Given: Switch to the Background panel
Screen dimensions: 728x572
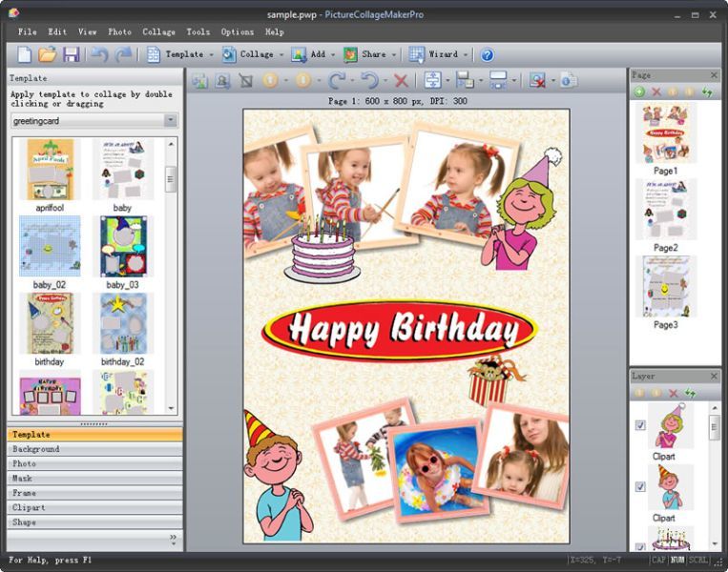Looking at the screenshot, I should [94, 449].
